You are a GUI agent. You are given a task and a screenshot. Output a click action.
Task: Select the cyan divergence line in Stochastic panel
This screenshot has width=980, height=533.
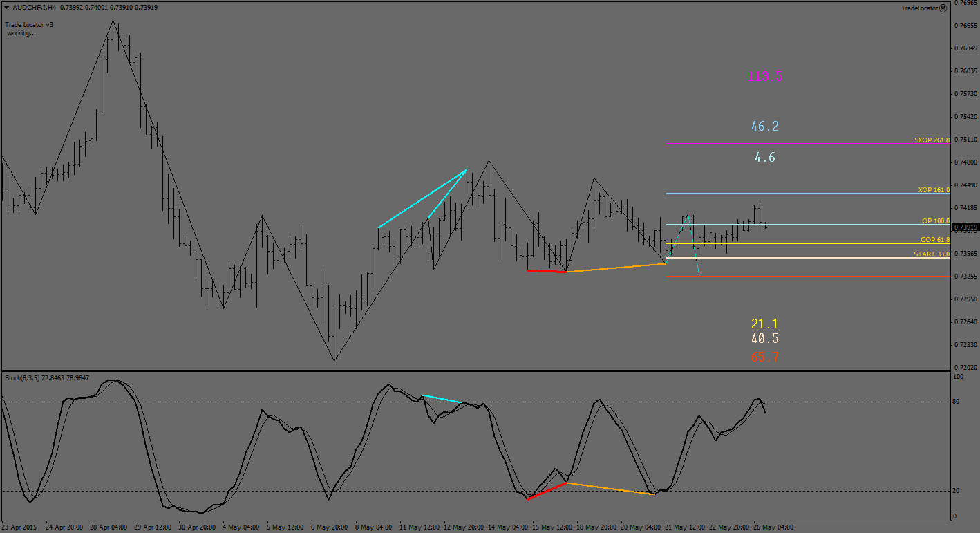coord(442,399)
